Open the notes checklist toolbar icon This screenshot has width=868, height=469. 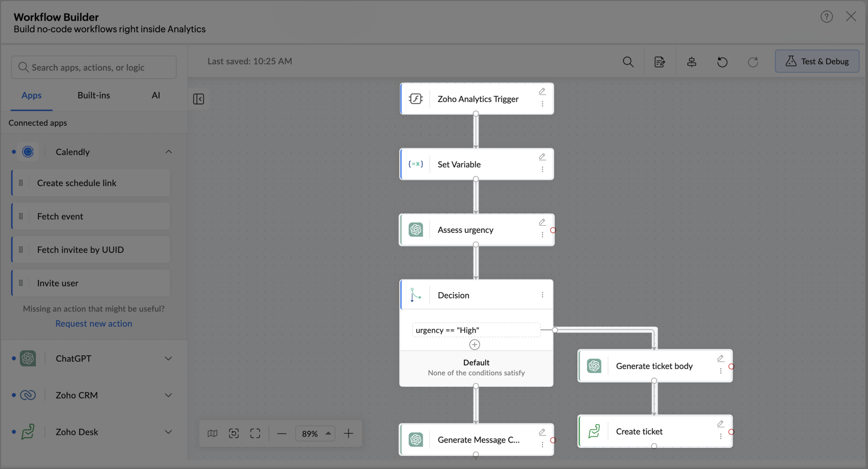coord(660,62)
